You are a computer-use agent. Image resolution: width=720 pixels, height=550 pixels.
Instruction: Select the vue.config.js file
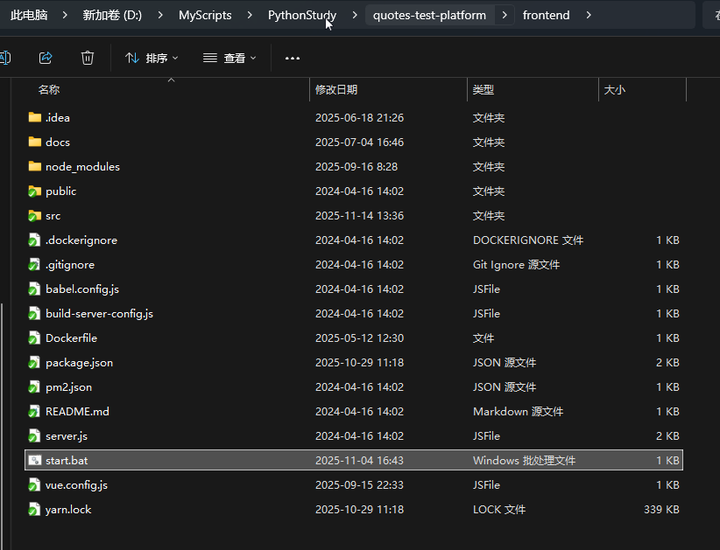coord(76,485)
